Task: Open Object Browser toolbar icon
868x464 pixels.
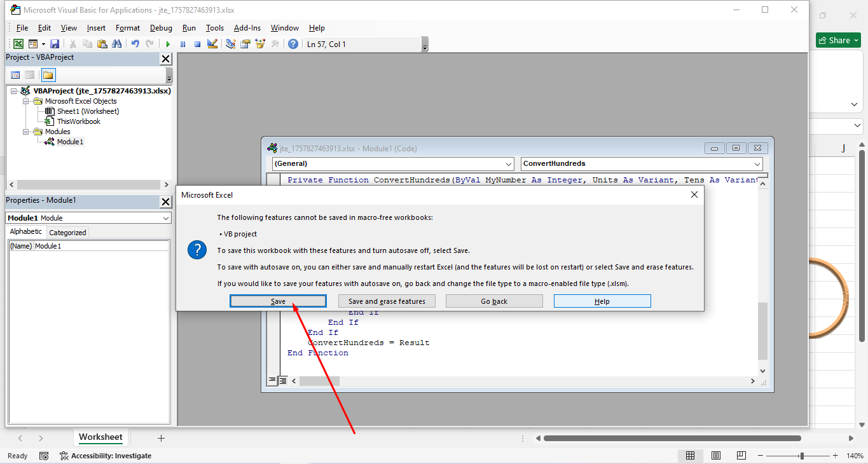Action: click(x=260, y=44)
